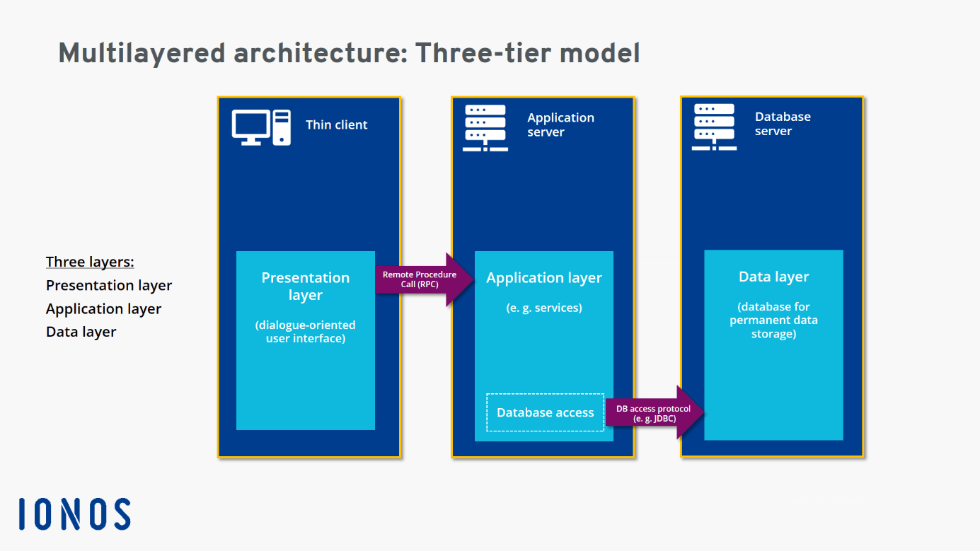Screen dimensions: 980x551
Task: Click the '(database for permanent data storage)' text
Action: click(x=774, y=320)
